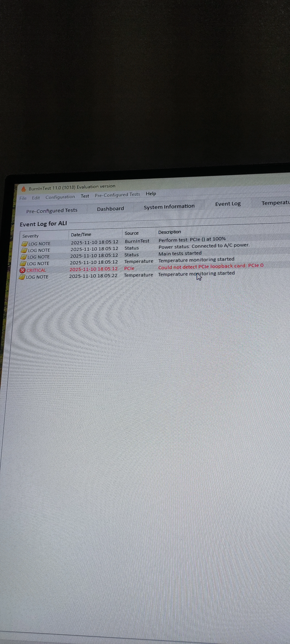Click the BurnInTest flame icon in title bar
290x644 pixels.
click(24, 189)
